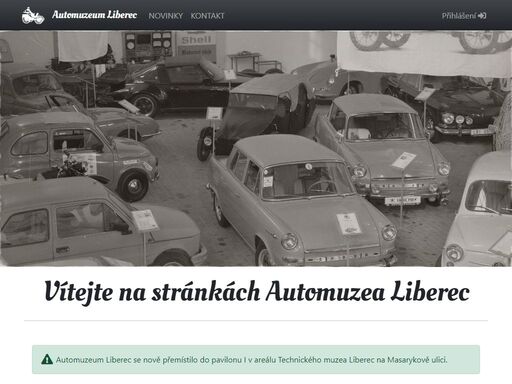
Task: Select heading "Vítejte na stránkách Automuzea Liberec"
Action: click(257, 292)
